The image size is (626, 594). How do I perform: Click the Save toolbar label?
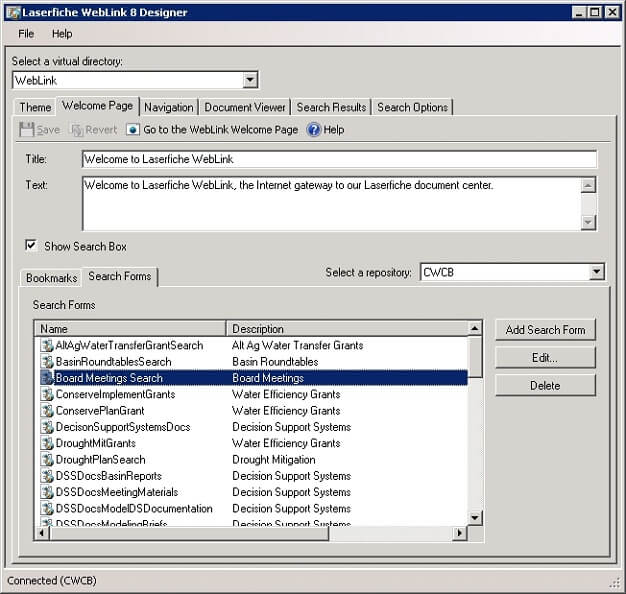tap(48, 130)
